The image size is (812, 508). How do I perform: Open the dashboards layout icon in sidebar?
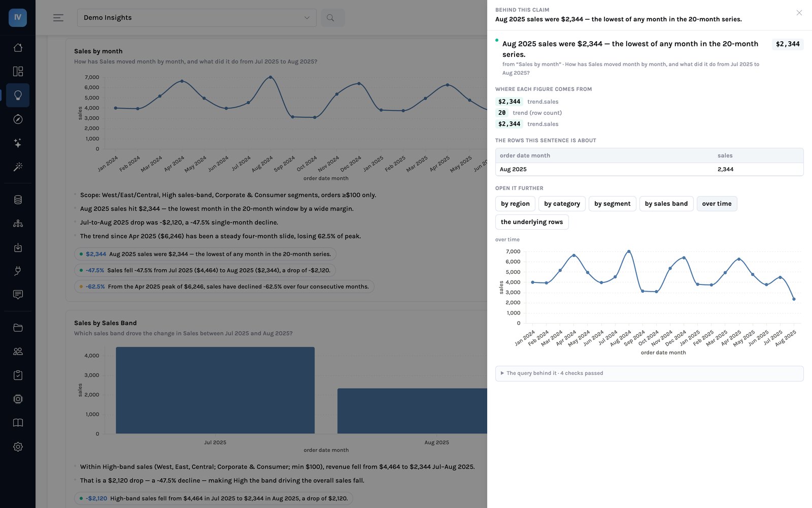(x=18, y=72)
